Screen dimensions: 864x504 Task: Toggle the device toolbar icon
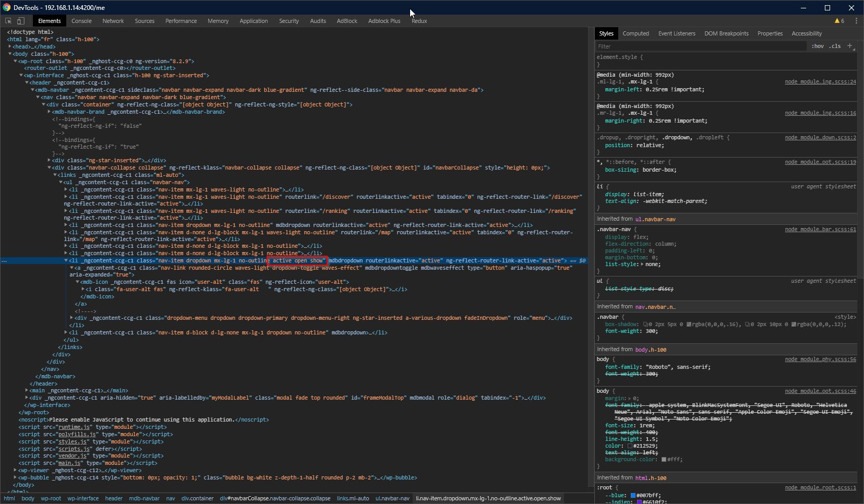click(21, 21)
